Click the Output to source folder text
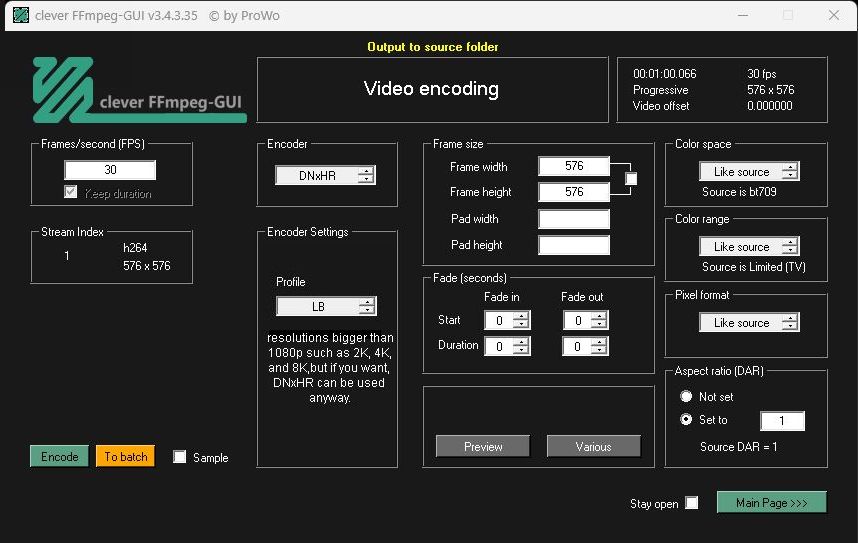 433,47
